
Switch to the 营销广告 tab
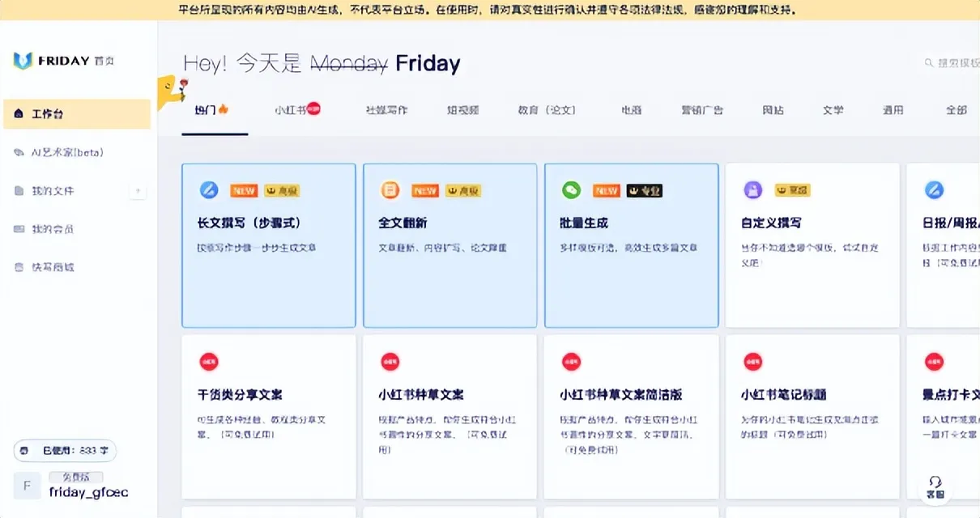[702, 110]
